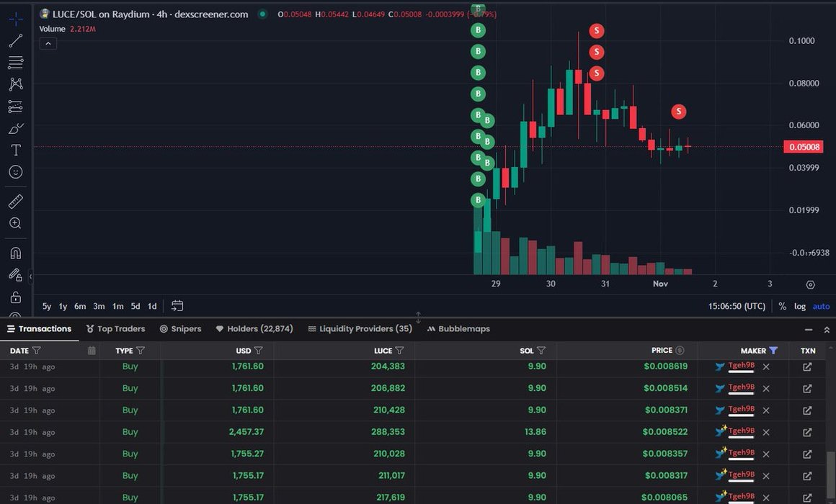Toggle PRICE currency dollar icon
836x504 pixels.
tap(679, 351)
